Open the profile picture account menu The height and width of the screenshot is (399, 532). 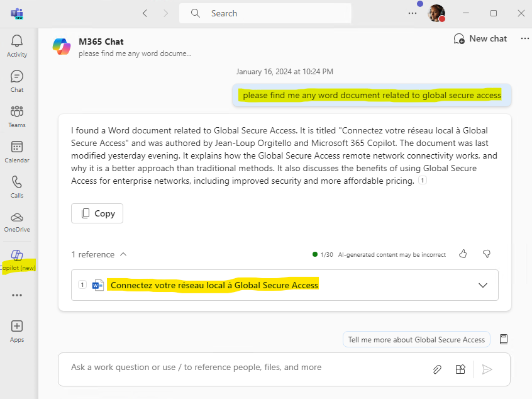tap(436, 13)
